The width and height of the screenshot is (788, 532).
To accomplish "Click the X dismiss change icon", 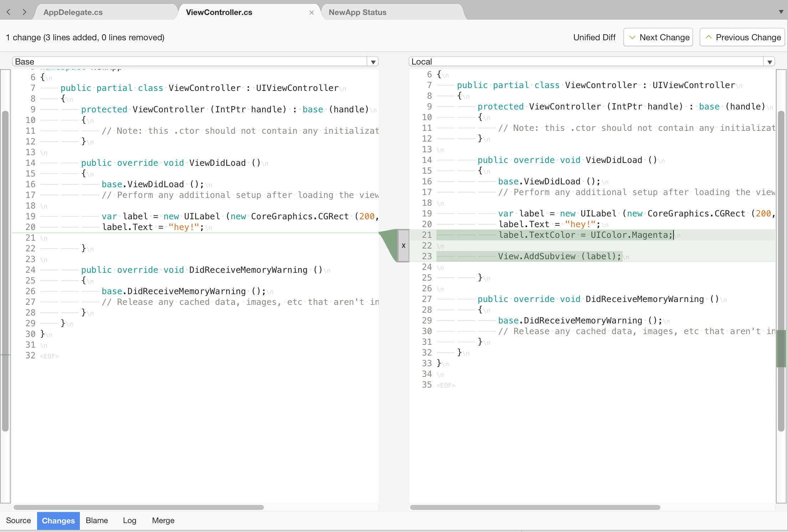I will tap(403, 244).
